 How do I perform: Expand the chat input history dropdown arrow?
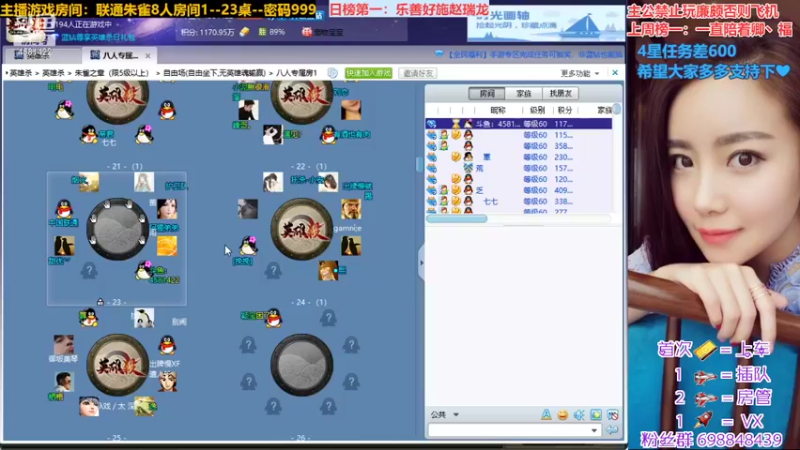coord(594,431)
